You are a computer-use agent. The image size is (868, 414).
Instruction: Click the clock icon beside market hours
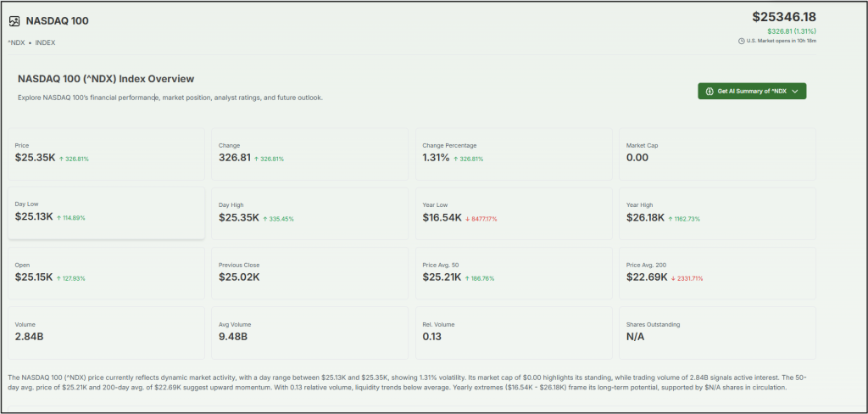click(x=742, y=41)
